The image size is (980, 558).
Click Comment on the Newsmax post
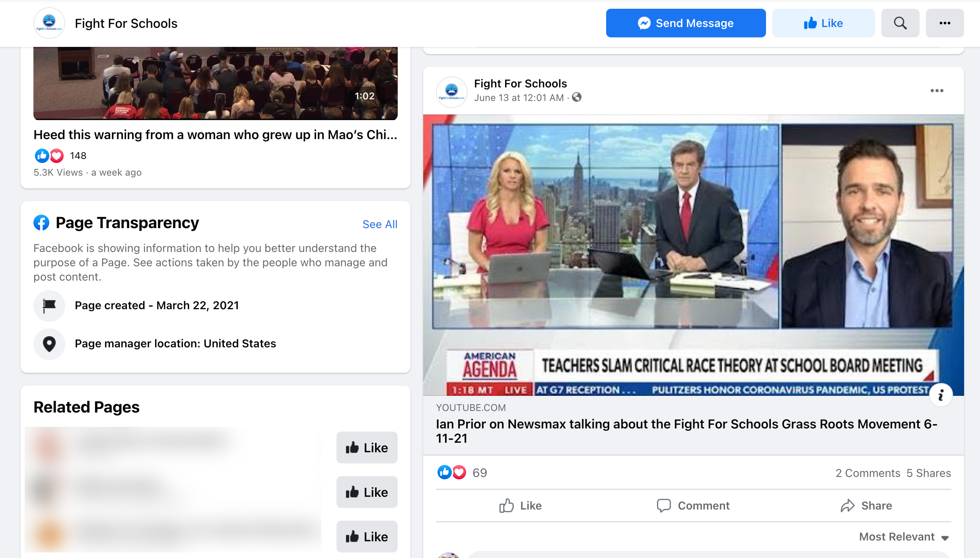click(693, 506)
